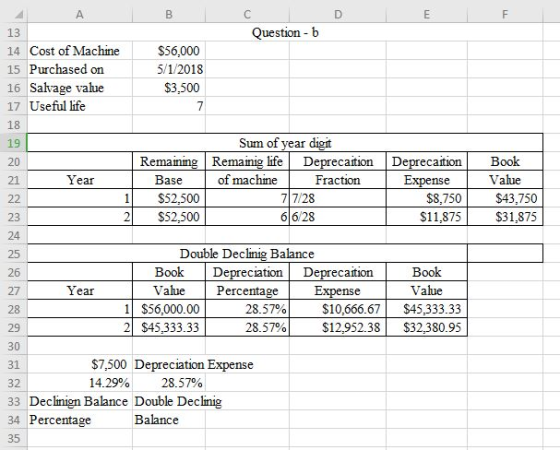Click the 'Year' header cell in row 21
The height and width of the screenshot is (450, 560).
(80, 180)
